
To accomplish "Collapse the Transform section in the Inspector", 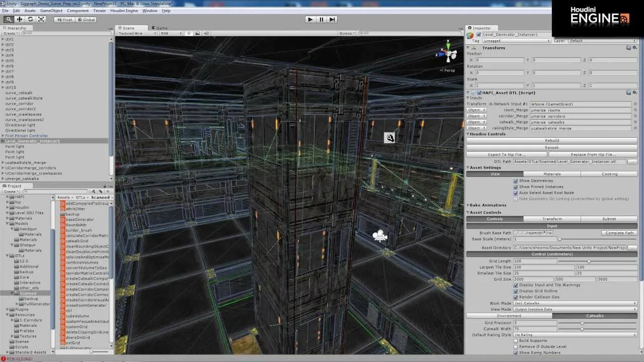I will point(469,47).
